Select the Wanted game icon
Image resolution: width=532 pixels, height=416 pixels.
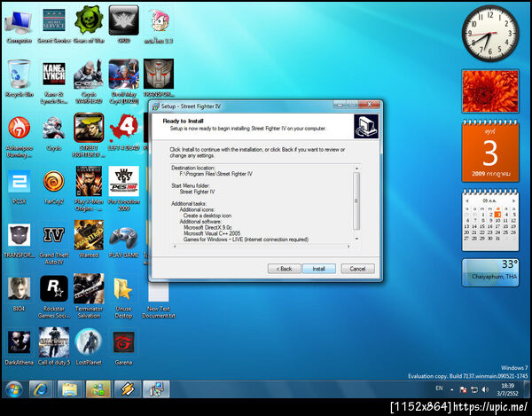pyautogui.click(x=89, y=239)
